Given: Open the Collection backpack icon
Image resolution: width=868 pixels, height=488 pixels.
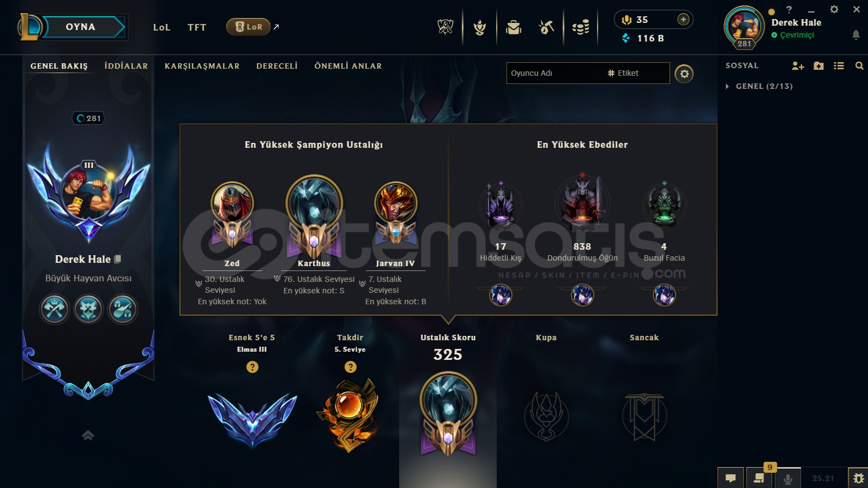Looking at the screenshot, I should [513, 27].
